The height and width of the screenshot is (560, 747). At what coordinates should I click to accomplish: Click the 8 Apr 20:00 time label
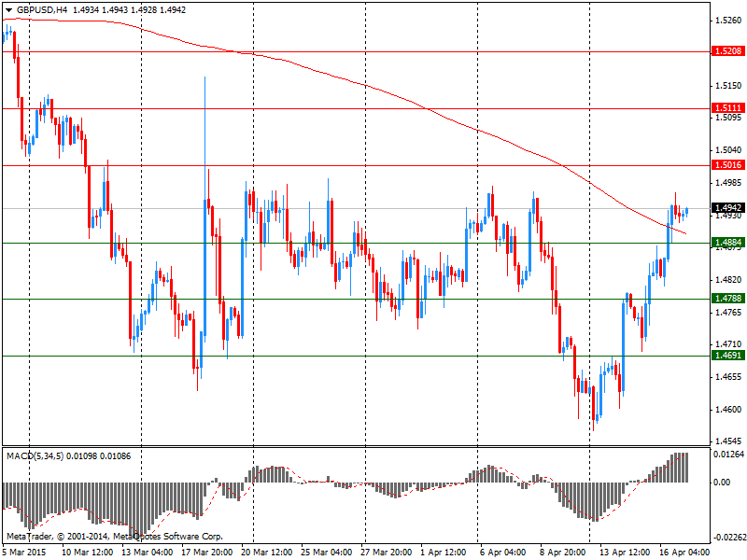click(x=563, y=553)
